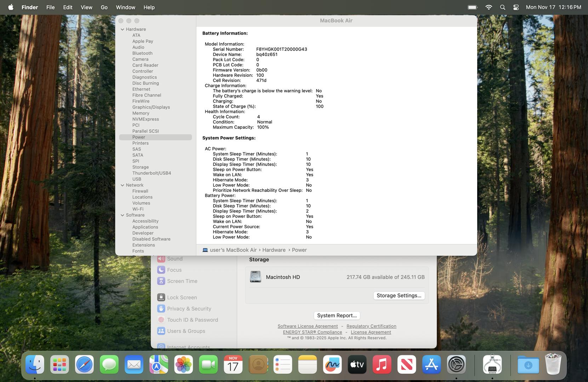This screenshot has height=382, width=588.
Task: Open the App Store from Dock
Action: pos(431,365)
